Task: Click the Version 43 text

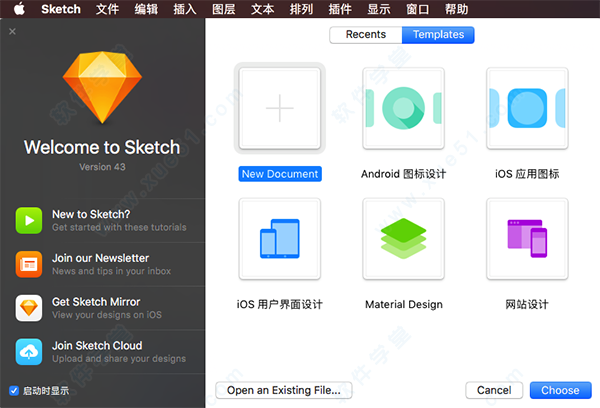Action: 102,167
